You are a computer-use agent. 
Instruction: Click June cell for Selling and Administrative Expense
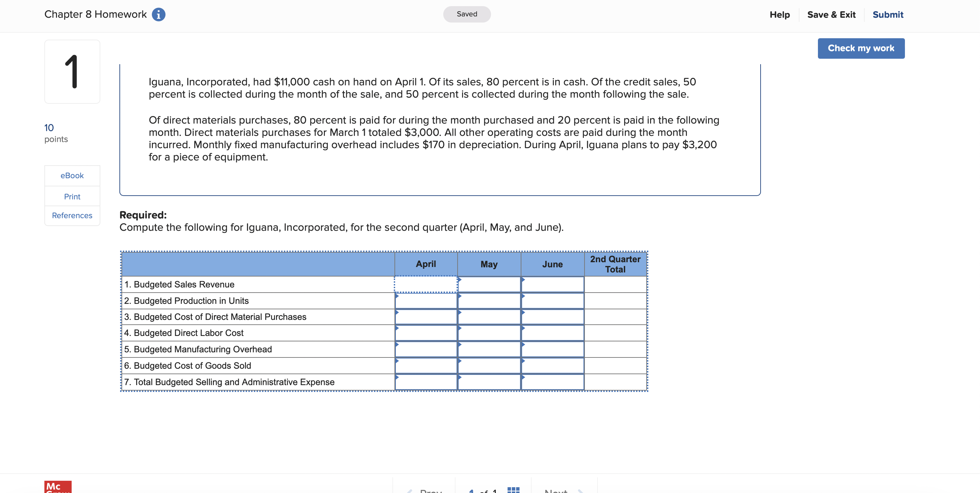coord(552,382)
